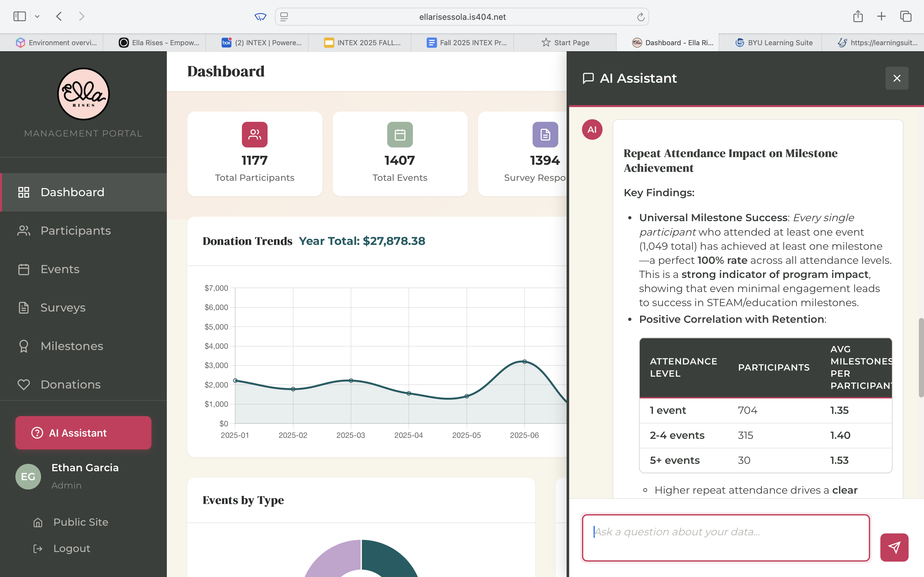Click the chat bubble icon beside AI Assistant

[x=588, y=78]
